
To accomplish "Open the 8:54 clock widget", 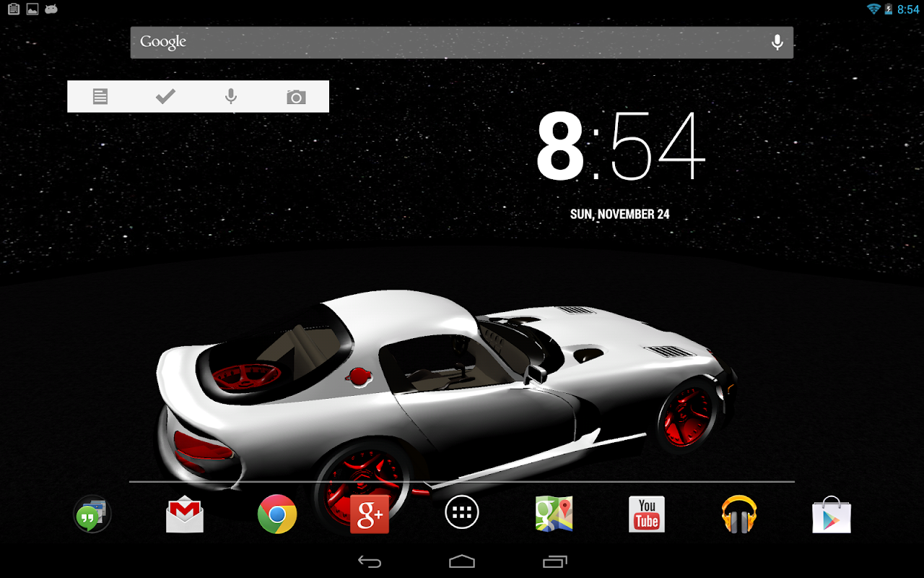I will pos(621,147).
